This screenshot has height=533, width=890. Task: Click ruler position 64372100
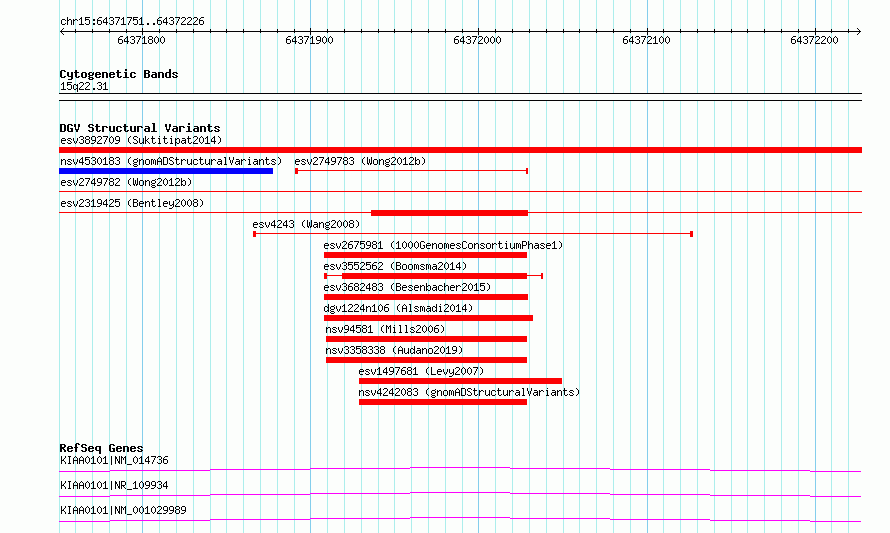click(646, 40)
